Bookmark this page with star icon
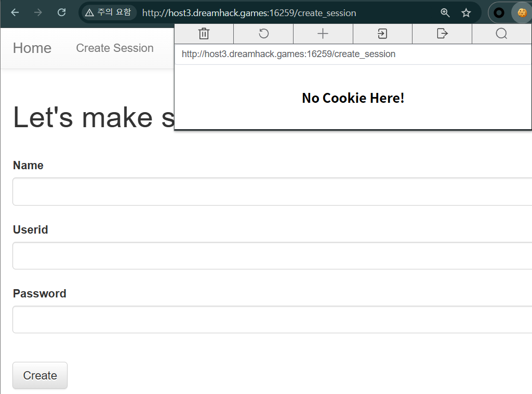The width and height of the screenshot is (532, 394). click(466, 13)
